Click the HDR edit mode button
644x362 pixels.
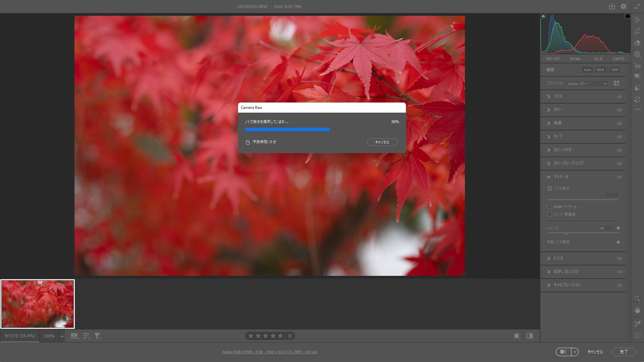click(x=614, y=70)
